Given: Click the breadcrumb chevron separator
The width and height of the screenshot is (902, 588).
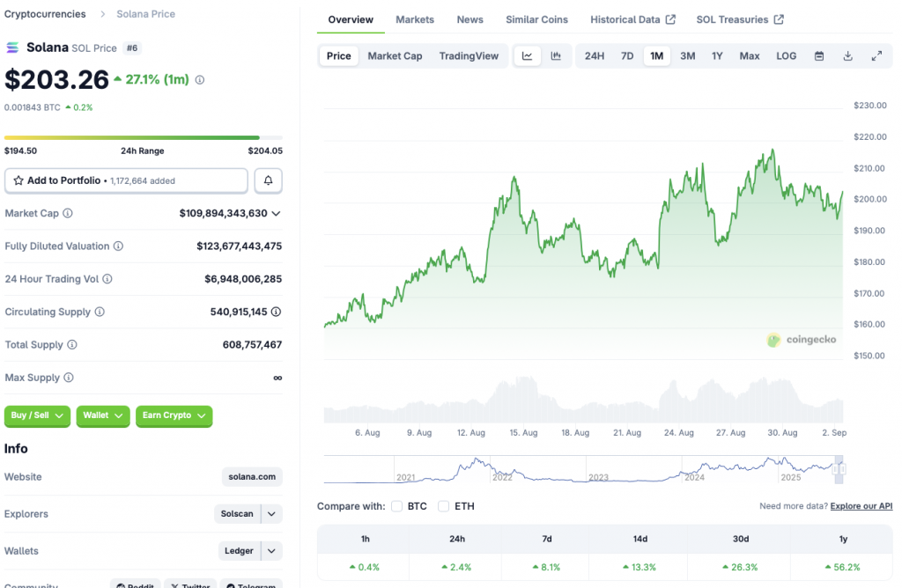Looking at the screenshot, I should coord(102,14).
